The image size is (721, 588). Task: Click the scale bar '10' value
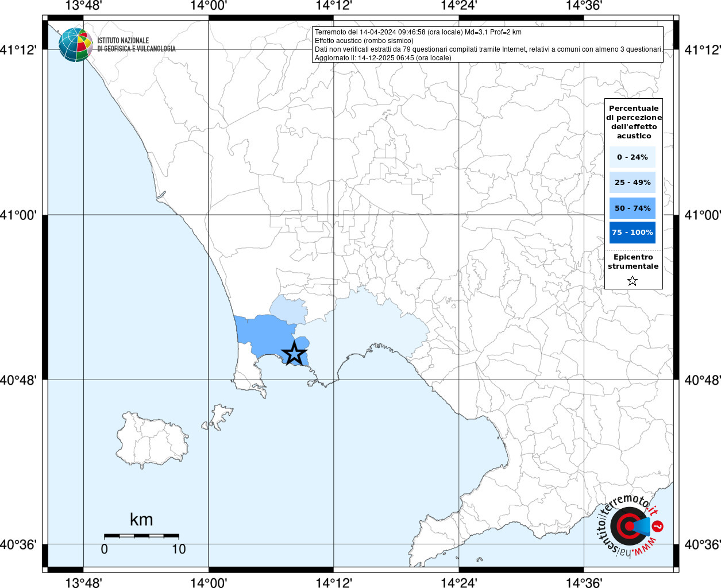click(179, 549)
